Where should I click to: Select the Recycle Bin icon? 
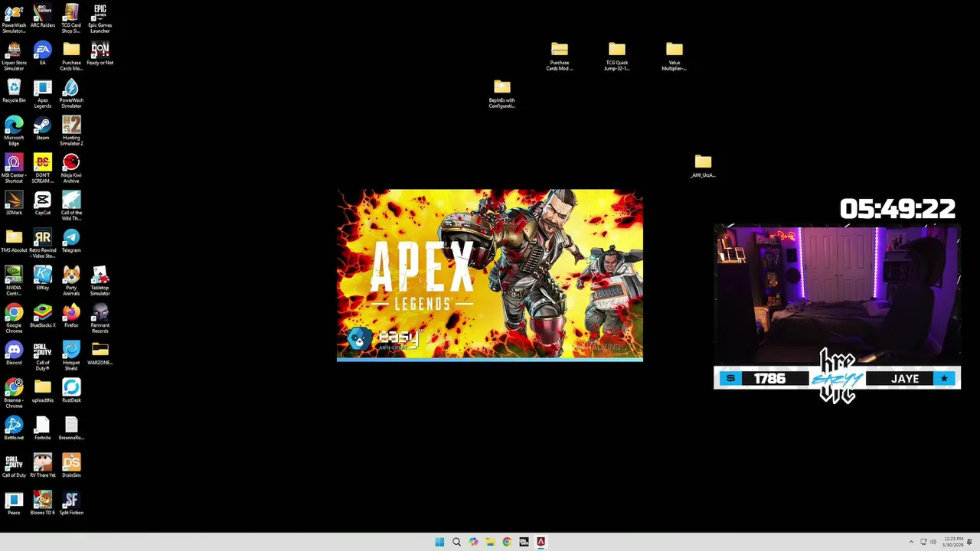pos(14,91)
